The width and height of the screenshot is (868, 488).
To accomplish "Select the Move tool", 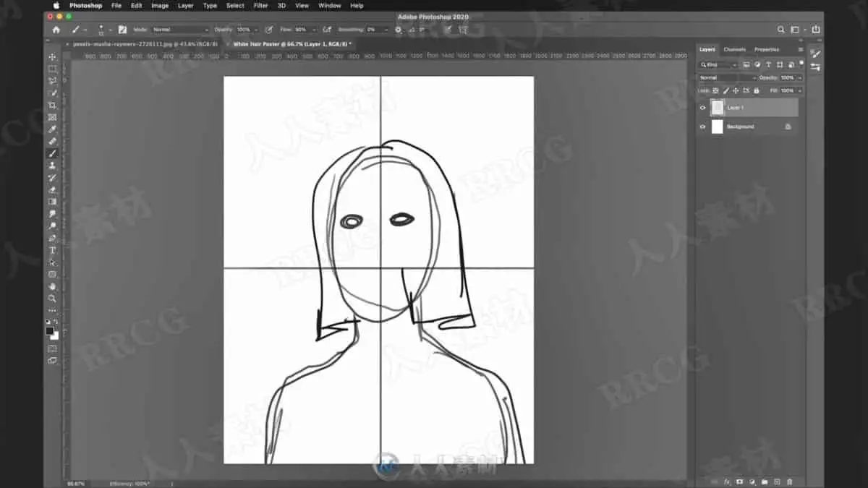I will click(52, 57).
